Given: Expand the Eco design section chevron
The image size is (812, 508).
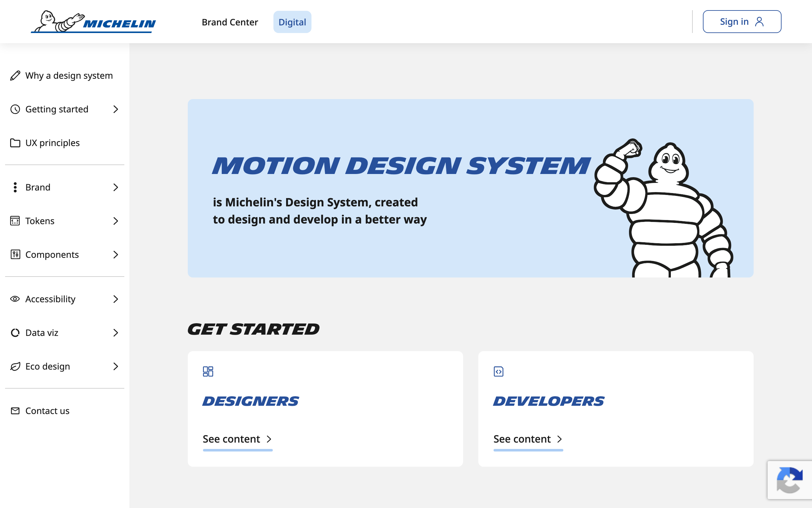Looking at the screenshot, I should [116, 366].
